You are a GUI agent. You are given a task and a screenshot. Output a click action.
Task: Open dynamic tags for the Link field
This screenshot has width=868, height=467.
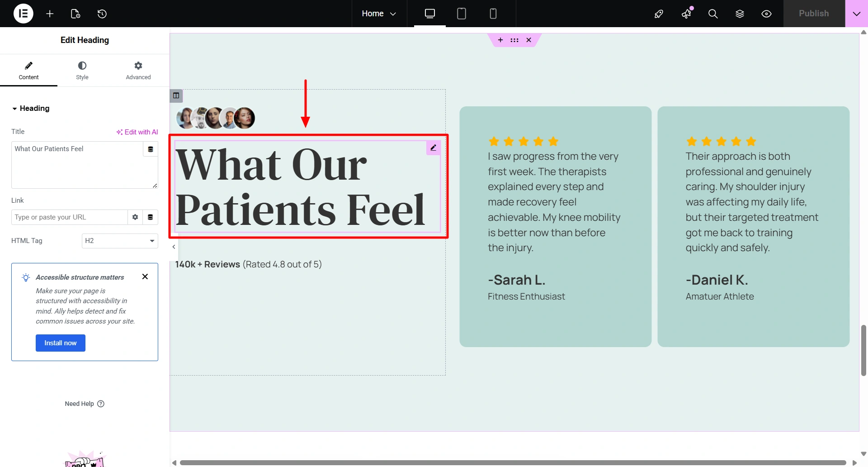pos(151,217)
